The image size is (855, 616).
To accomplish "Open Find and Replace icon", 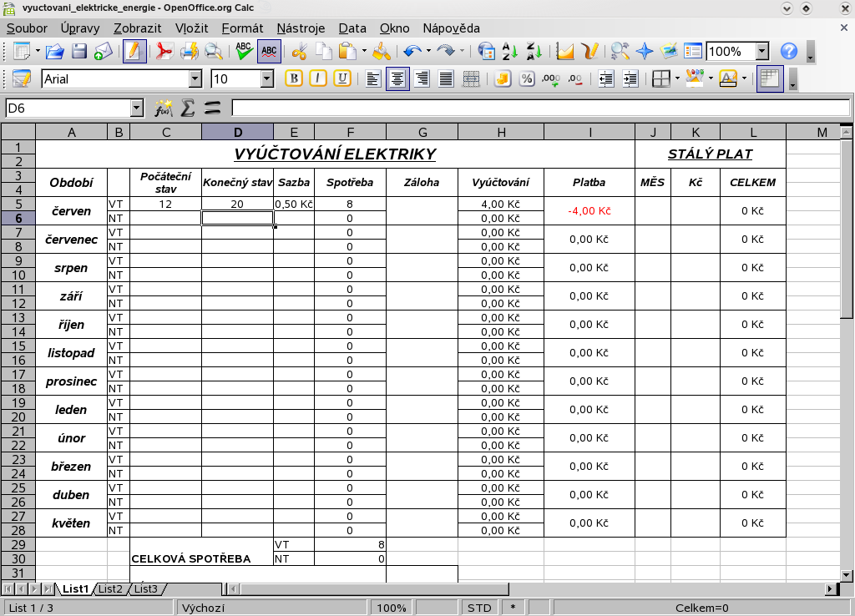I will pos(620,51).
